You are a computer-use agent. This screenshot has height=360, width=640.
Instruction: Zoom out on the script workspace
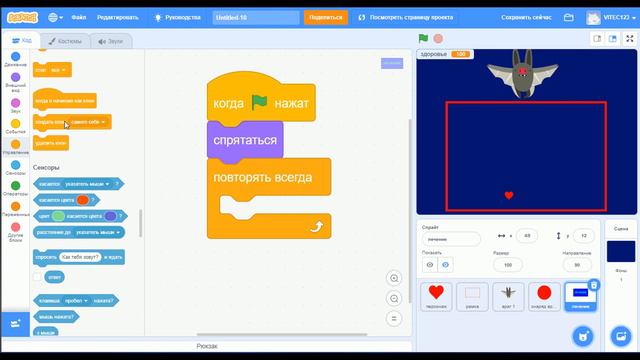pos(394,298)
